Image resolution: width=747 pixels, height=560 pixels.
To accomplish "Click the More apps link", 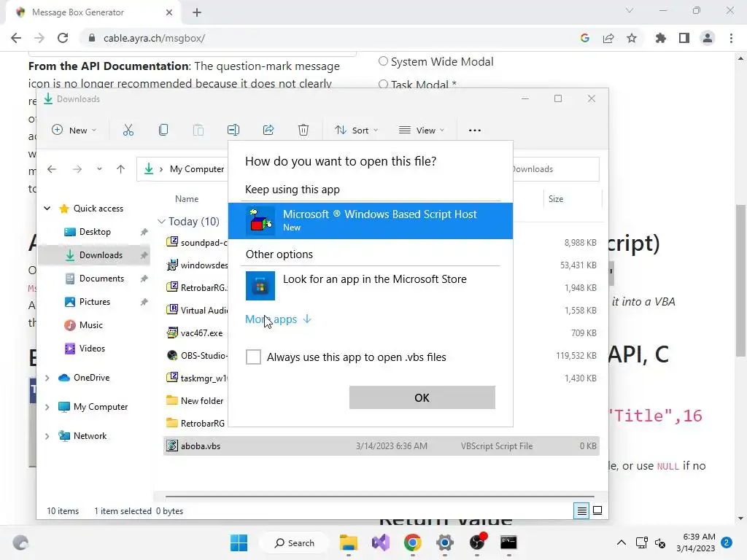I will (278, 319).
